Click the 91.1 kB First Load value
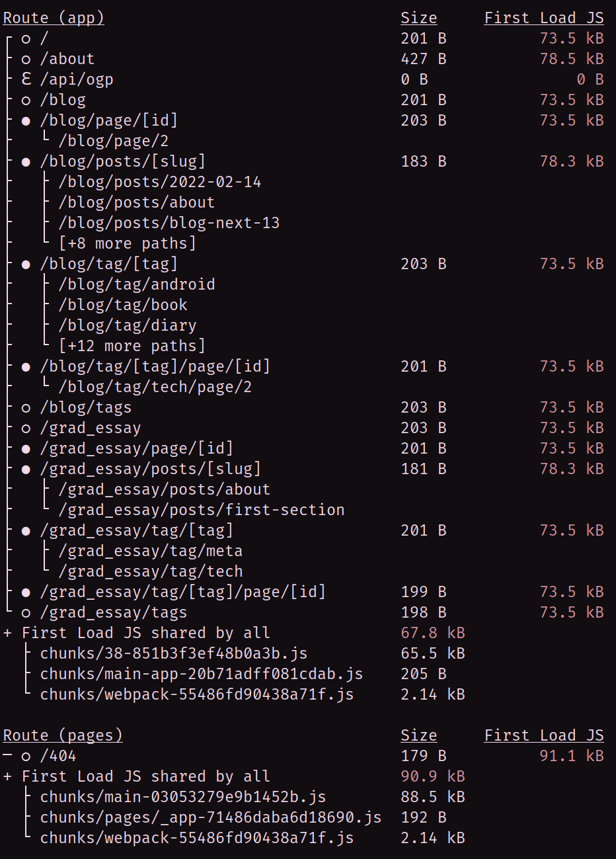This screenshot has height=859, width=616. click(571, 756)
